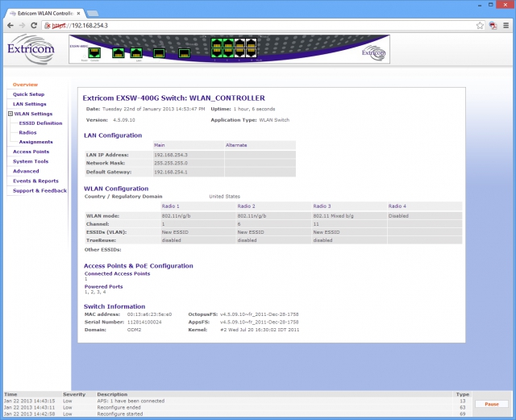Click the Extricom WLAN Controller tab
This screenshot has height=420, width=516.
(x=44, y=14)
